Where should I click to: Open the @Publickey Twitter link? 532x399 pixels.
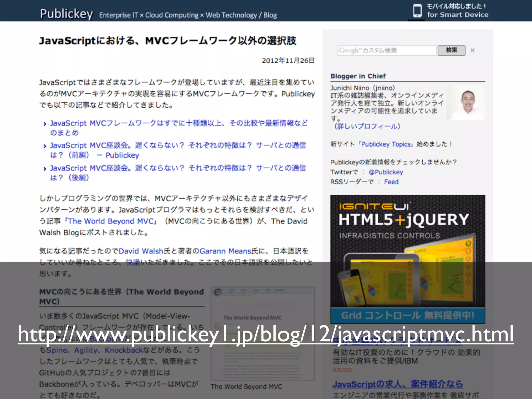(386, 172)
